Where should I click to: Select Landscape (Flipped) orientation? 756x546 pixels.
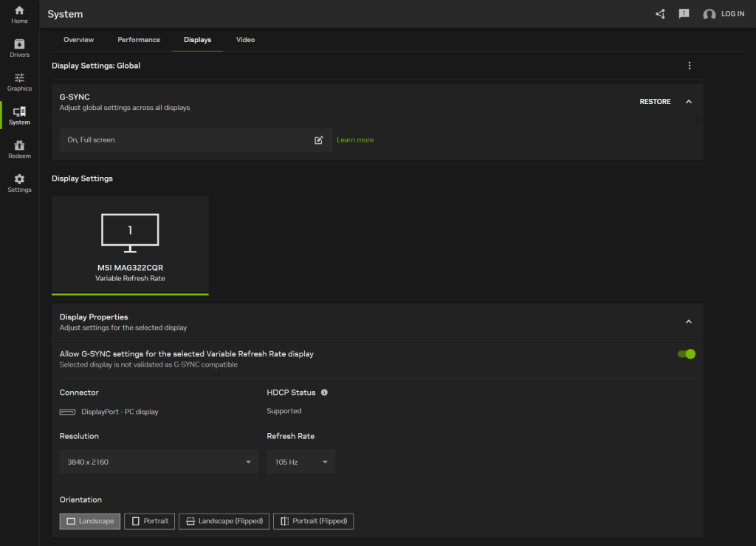point(224,521)
